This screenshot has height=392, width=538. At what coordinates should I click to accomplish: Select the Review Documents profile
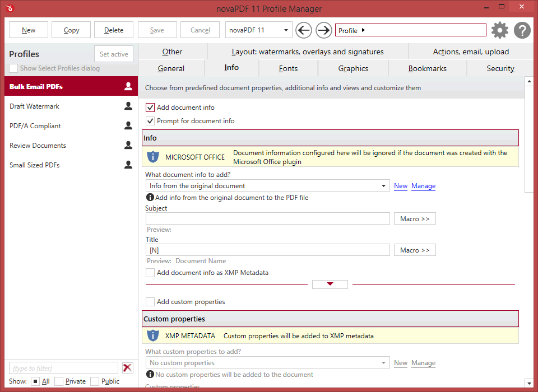tap(71, 145)
